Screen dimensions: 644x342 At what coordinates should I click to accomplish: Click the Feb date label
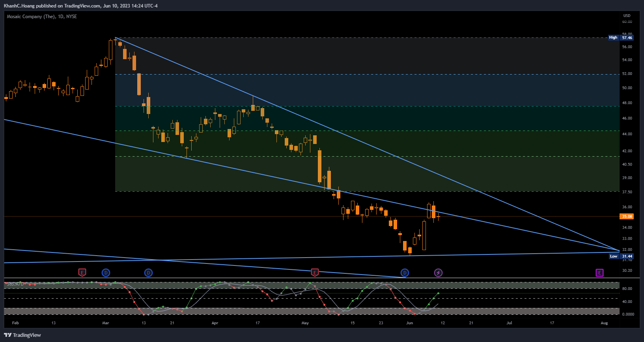coord(15,323)
